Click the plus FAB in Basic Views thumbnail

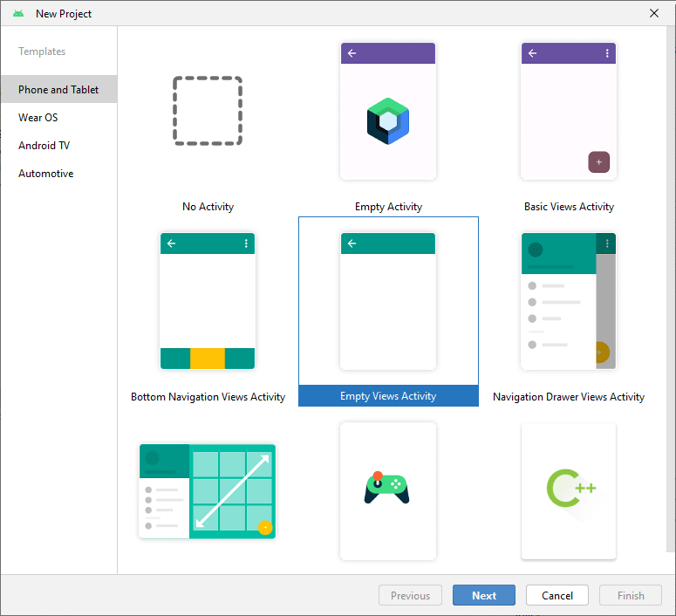pos(599,162)
